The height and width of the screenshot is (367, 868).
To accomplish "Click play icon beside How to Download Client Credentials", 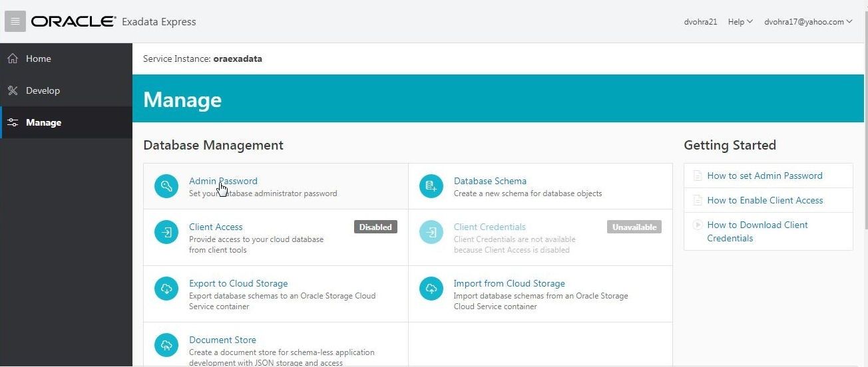I will coord(698,225).
